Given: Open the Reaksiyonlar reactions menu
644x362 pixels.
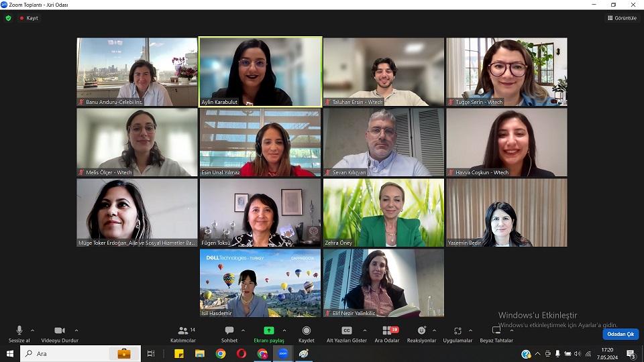Looking at the screenshot, I should click(x=421, y=334).
